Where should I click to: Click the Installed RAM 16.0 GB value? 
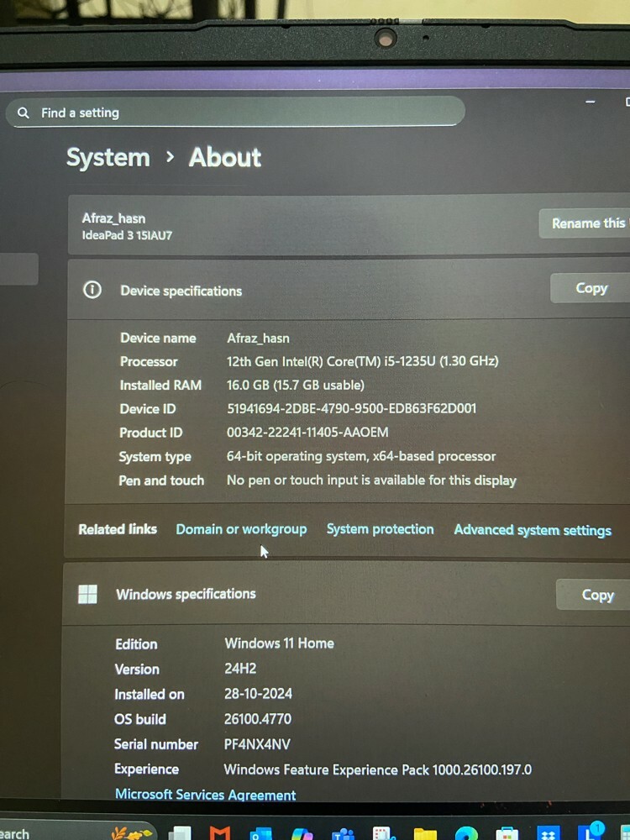pyautogui.click(x=295, y=386)
